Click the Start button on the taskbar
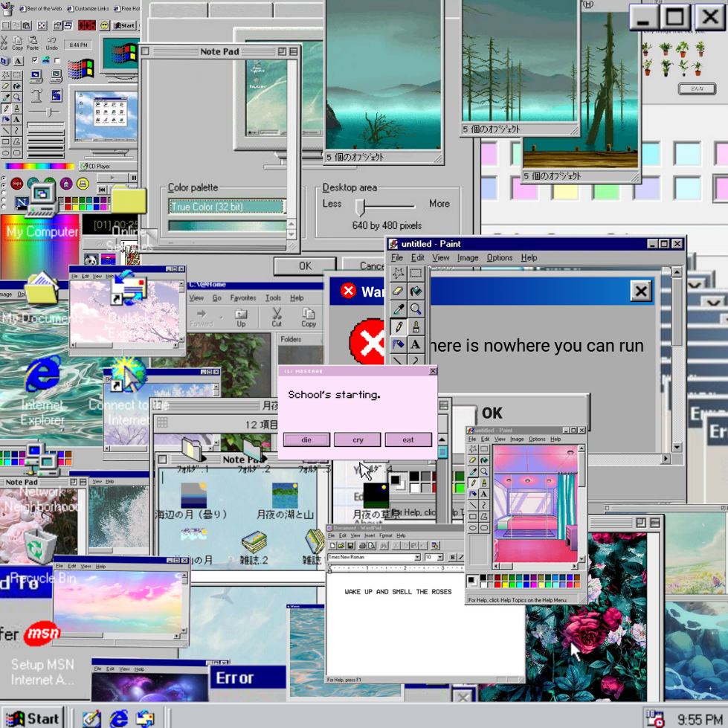 pos(33,718)
